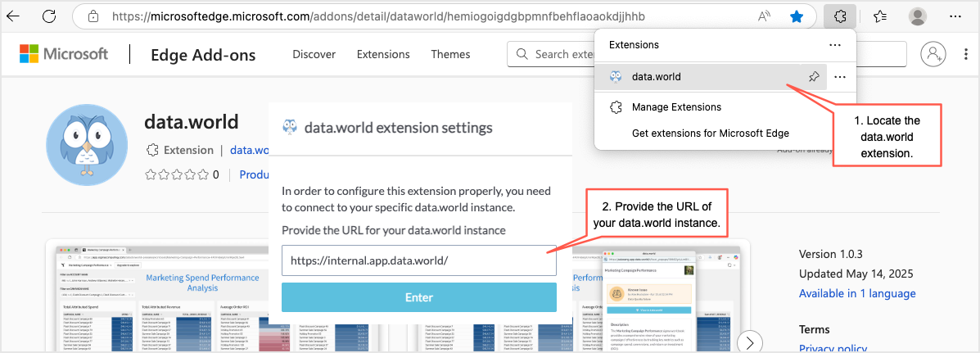Open the browser profile avatar
Viewport: 980px width, 353px height.
pos(918,17)
